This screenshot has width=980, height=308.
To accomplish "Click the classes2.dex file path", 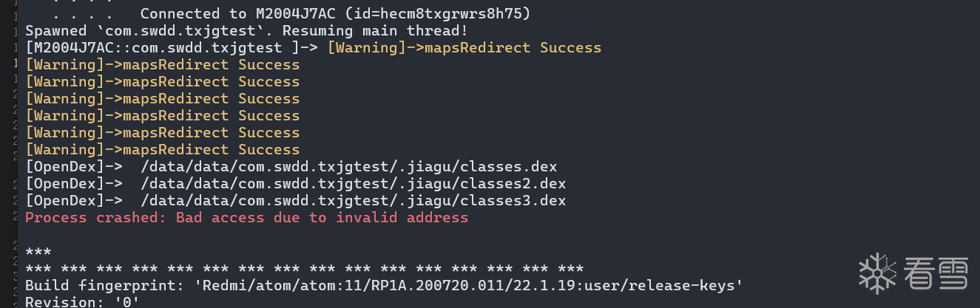I will 353,183.
